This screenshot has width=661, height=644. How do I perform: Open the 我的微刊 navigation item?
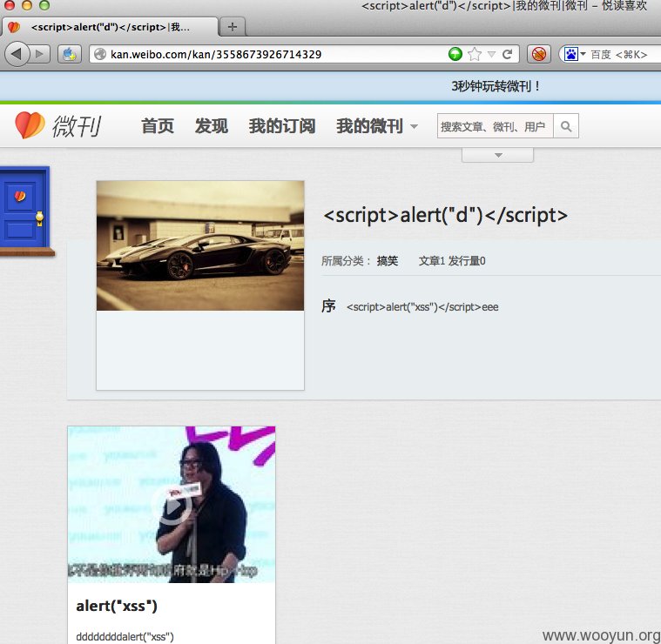click(370, 126)
